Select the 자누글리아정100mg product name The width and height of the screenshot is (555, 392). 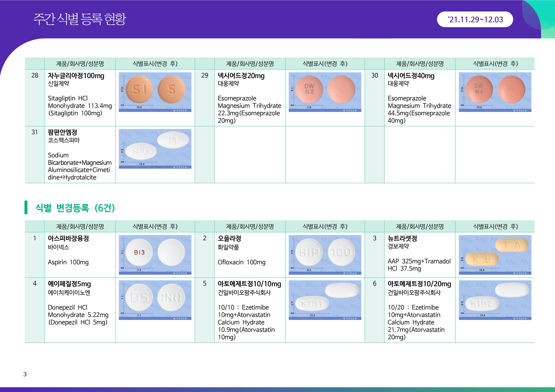coord(76,76)
